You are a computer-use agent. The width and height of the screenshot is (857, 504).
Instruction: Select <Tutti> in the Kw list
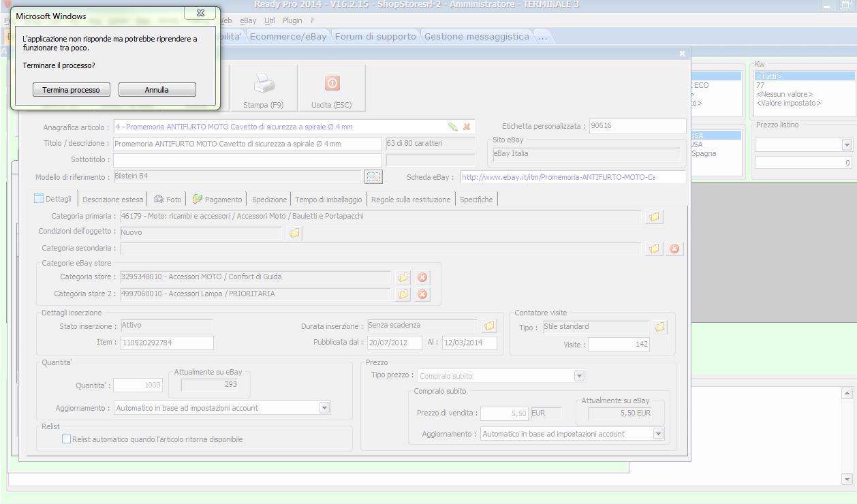pos(805,76)
